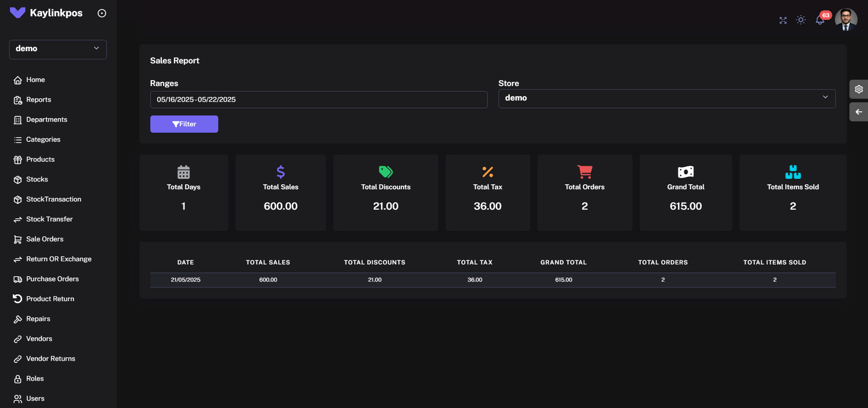Viewport: 868px width, 408px height.
Task: Click the Repairs hammer icon
Action: (x=18, y=319)
